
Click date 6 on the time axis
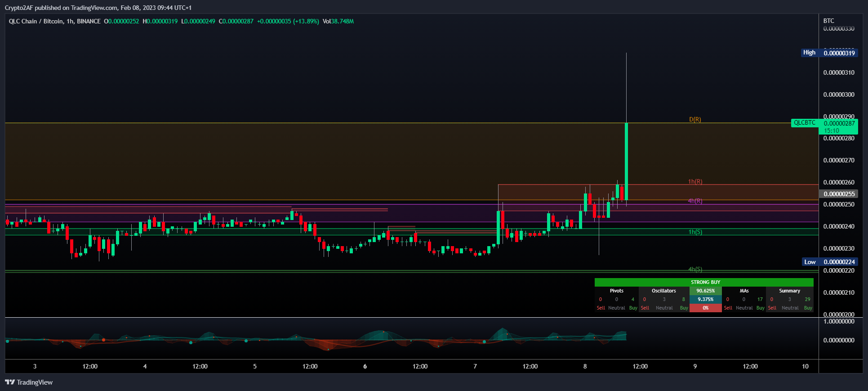(x=365, y=366)
